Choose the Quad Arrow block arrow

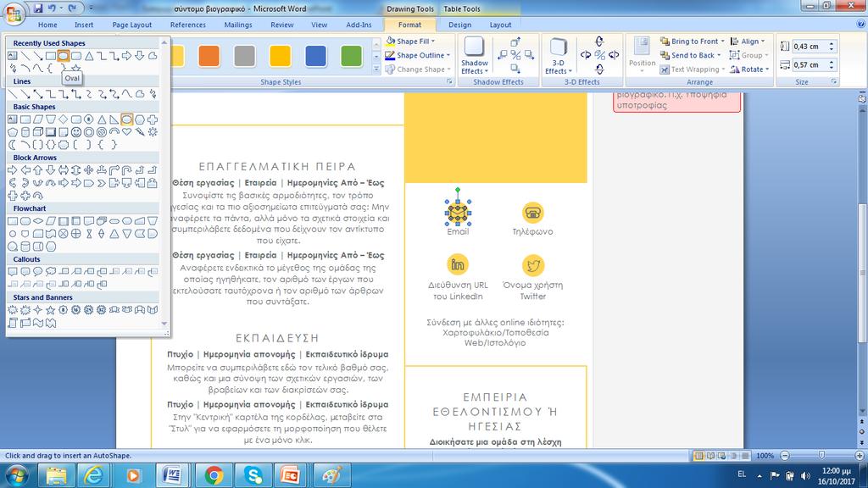[x=88, y=169]
